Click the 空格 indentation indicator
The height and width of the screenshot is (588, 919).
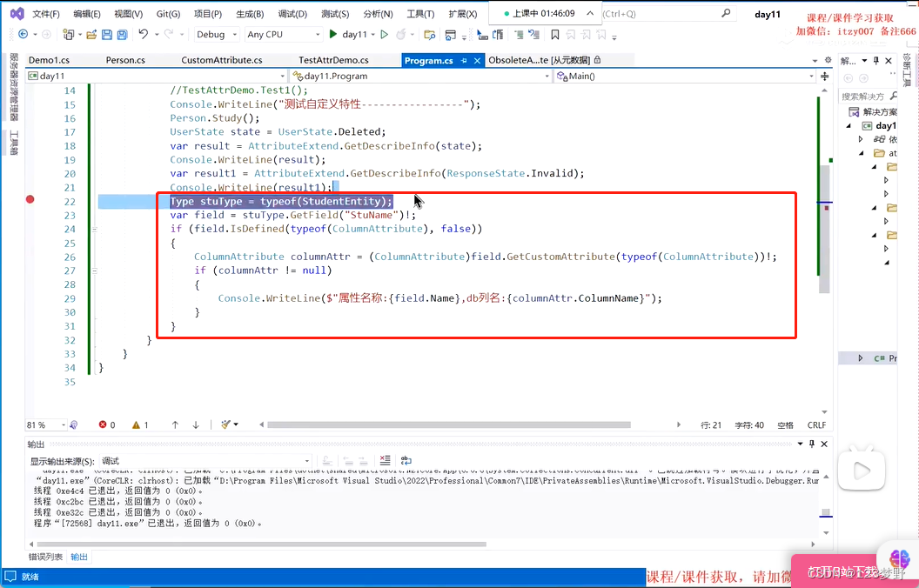coord(785,425)
